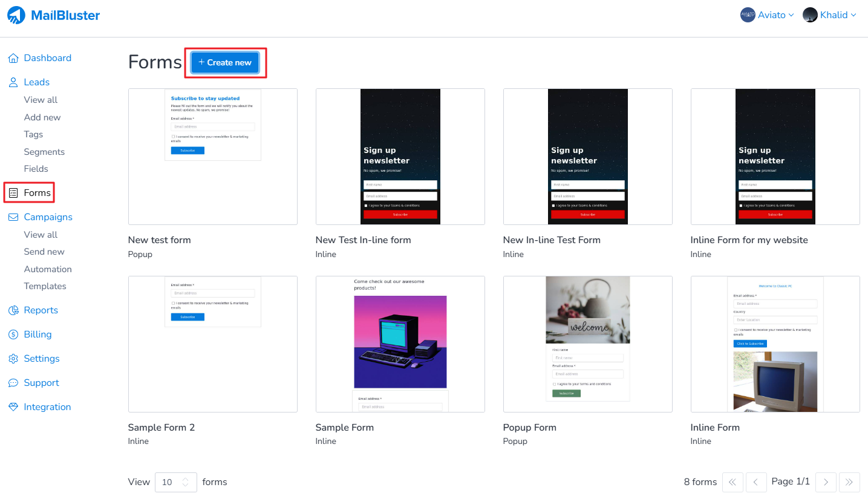Screen dimensions: 868x499
Task: Open the Khalid user account menu
Action: [x=829, y=15]
